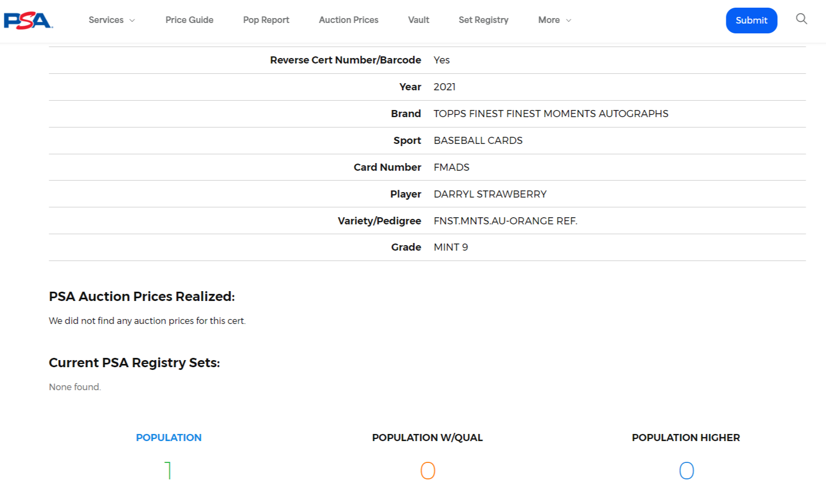Expand the Services dropdown menu
The image size is (826, 504).
[x=112, y=20]
